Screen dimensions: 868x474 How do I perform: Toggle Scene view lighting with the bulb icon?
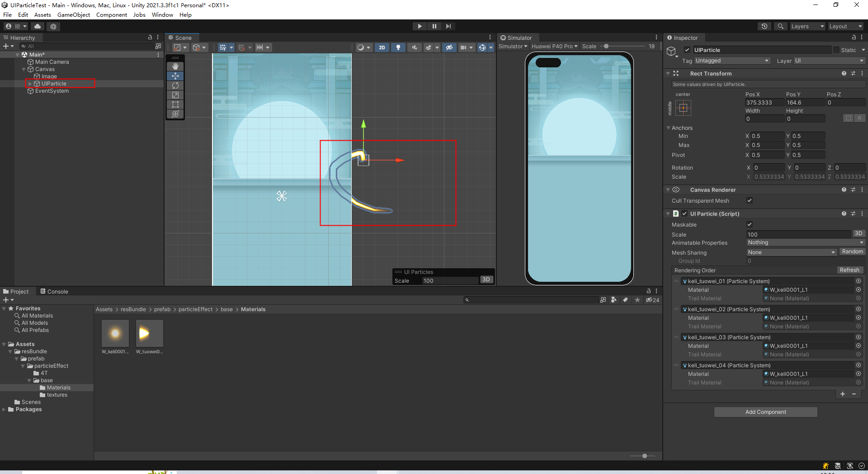click(398, 47)
